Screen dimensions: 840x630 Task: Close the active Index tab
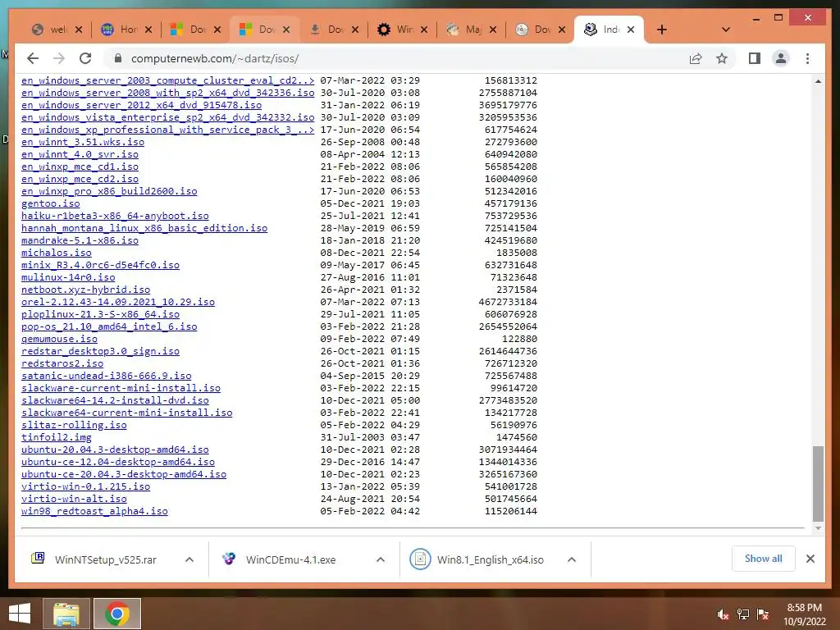pyautogui.click(x=631, y=30)
